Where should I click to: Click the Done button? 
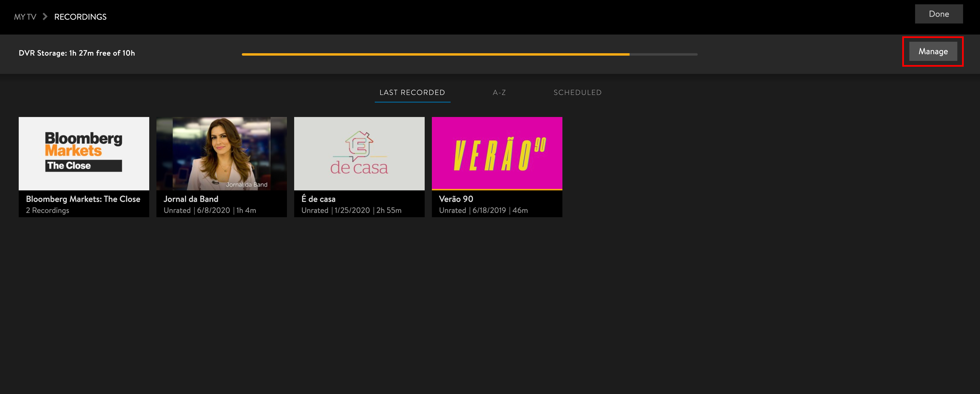939,14
